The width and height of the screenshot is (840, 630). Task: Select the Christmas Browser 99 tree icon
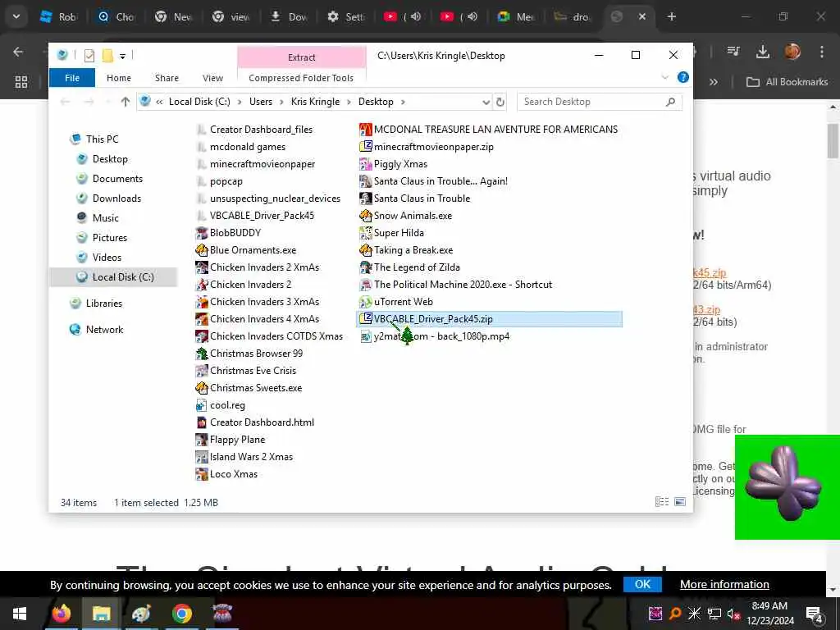(202, 353)
